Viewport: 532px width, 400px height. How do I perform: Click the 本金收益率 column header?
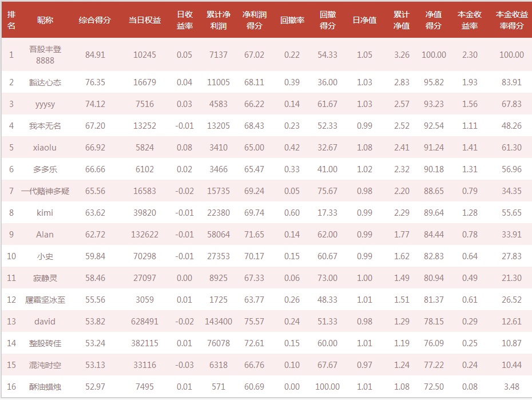[x=470, y=20]
